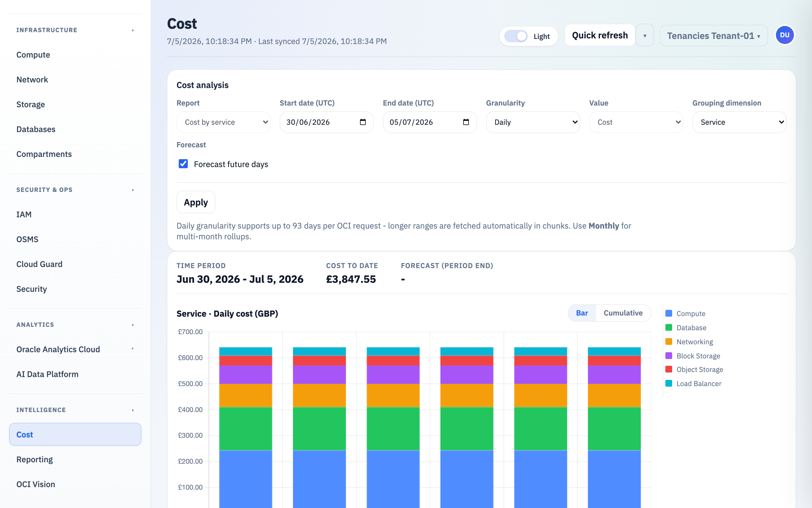Screen dimensions: 812x508
Task: Open the Grouping dimension dropdown
Action: [739, 122]
